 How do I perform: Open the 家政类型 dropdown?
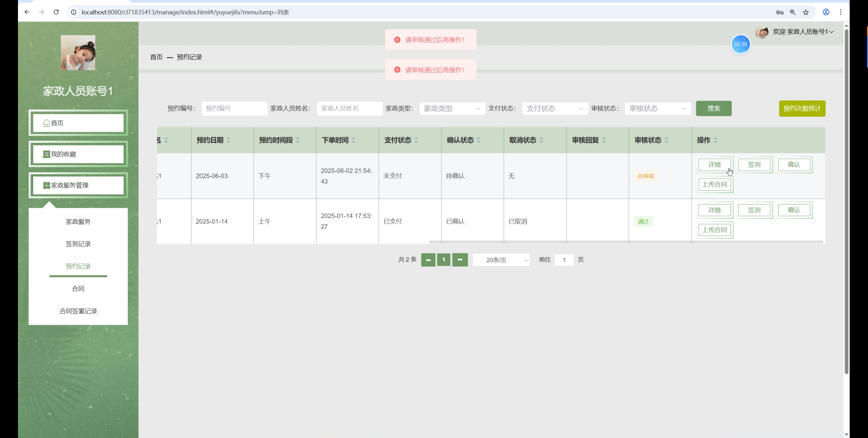(x=452, y=108)
